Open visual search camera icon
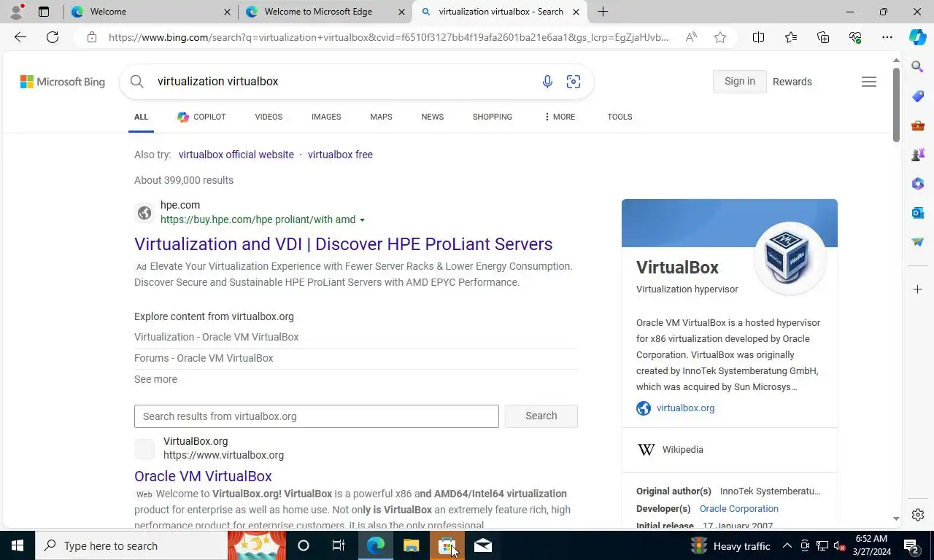The width and height of the screenshot is (934, 560). (x=574, y=82)
